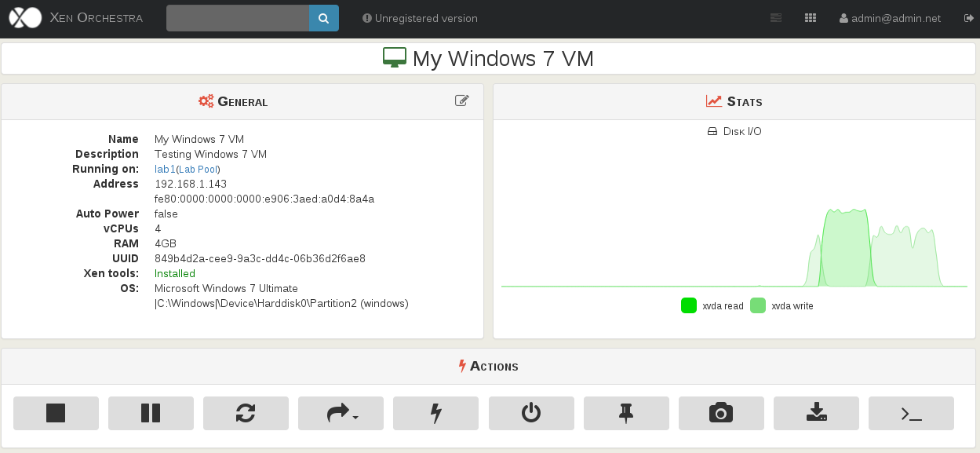Click the Actions lightning header icon
980x453 pixels.
[x=462, y=366]
